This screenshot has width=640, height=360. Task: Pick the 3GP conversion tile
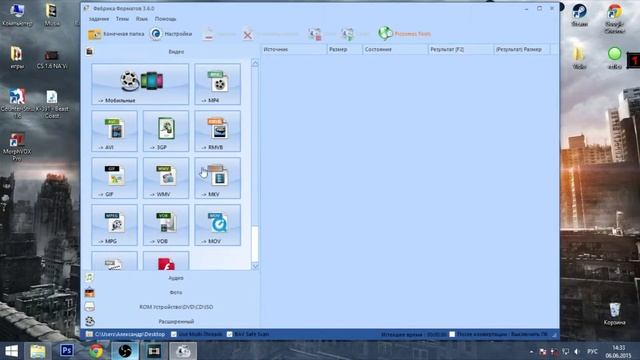(x=166, y=131)
